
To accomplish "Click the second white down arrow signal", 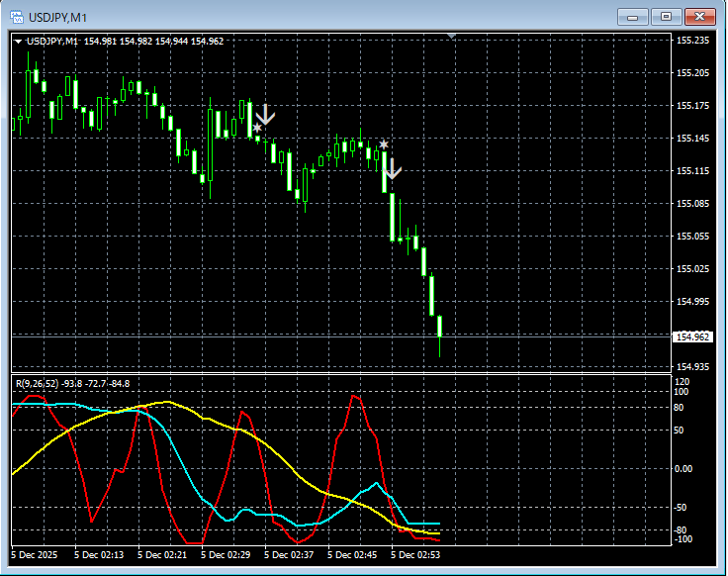I will pos(393,168).
